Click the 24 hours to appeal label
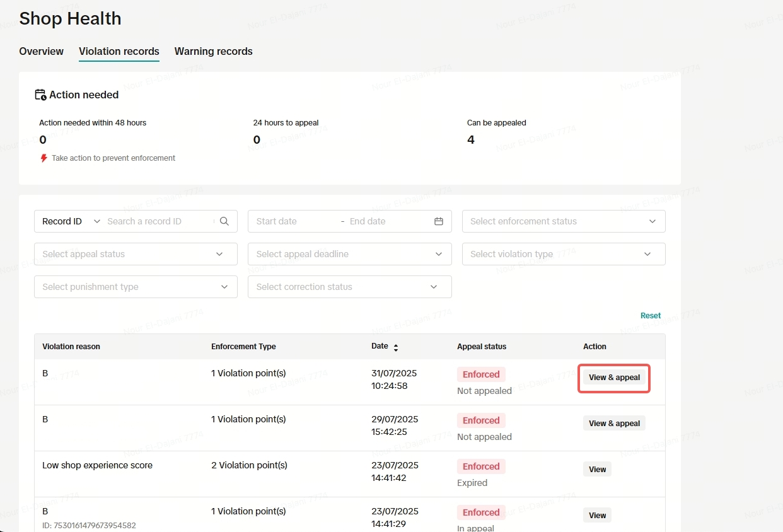The width and height of the screenshot is (783, 532). coord(286,123)
